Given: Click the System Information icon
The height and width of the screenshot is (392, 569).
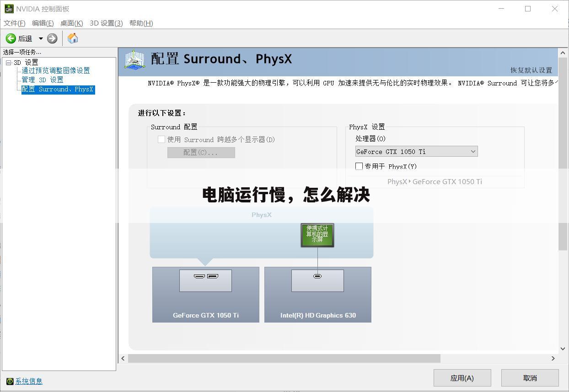Looking at the screenshot, I should pyautogui.click(x=10, y=381).
